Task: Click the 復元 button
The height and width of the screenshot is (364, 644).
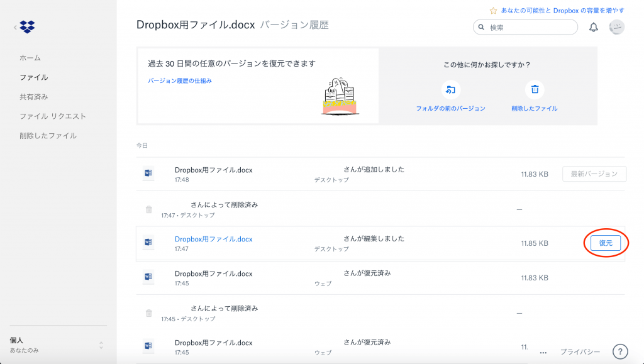Action: point(606,243)
